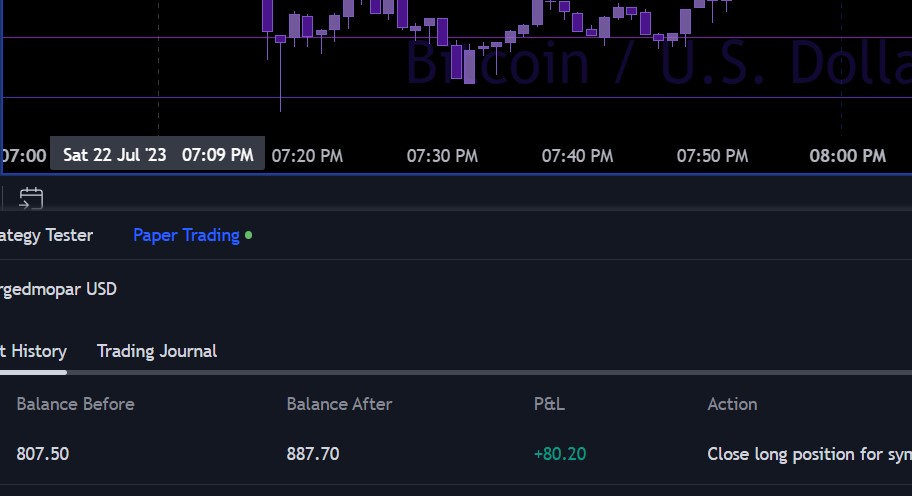Sort by the Balance Before column header
This screenshot has height=496, width=912.
(75, 404)
